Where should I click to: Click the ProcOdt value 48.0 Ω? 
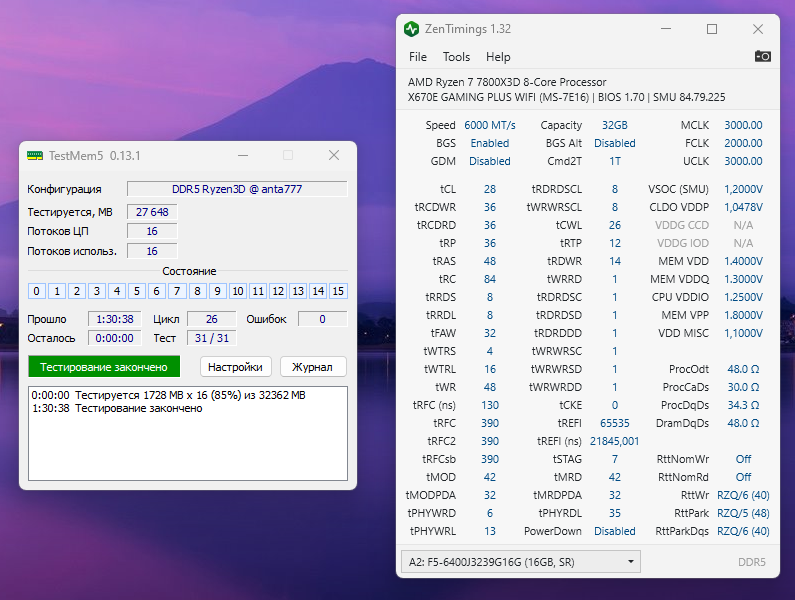click(x=743, y=369)
